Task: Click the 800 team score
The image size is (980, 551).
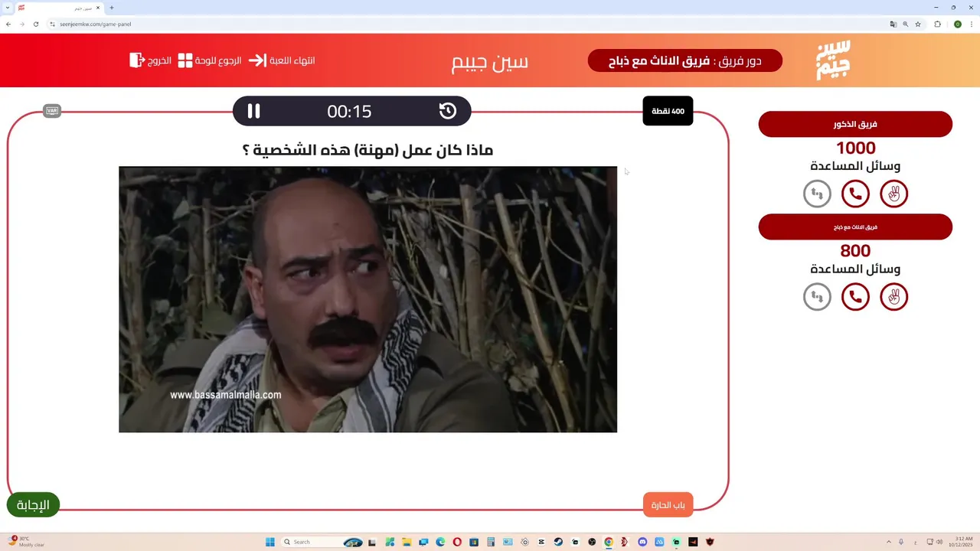Action: [x=855, y=250]
